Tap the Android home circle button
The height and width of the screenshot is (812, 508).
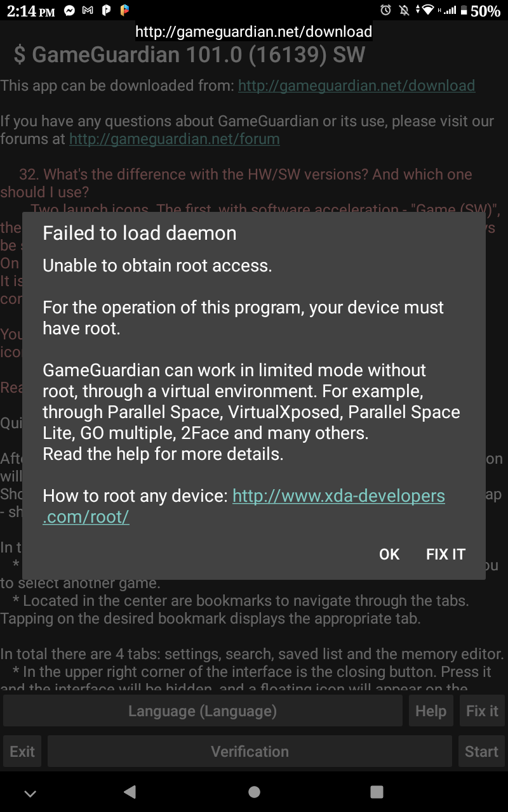(254, 791)
